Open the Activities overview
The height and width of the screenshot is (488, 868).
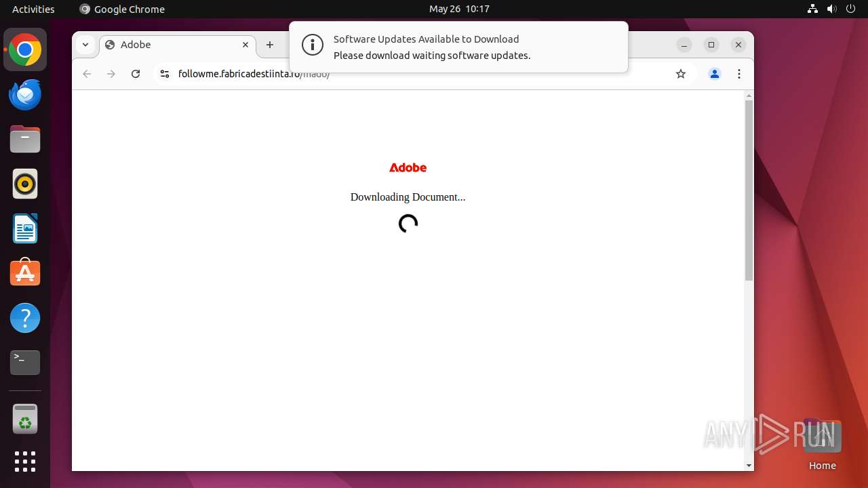click(33, 9)
